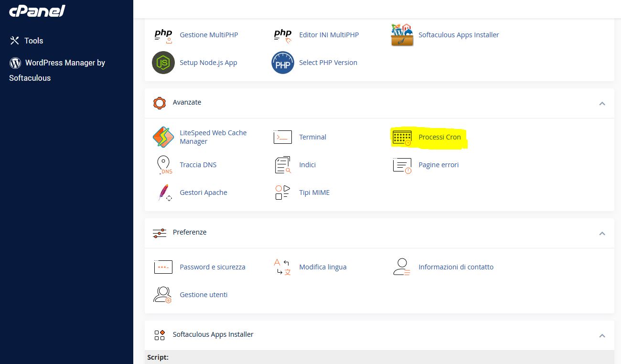Screen dimensions: 621x364
Task: Click the Informazioni di contatto person icon
Action: 402,267
